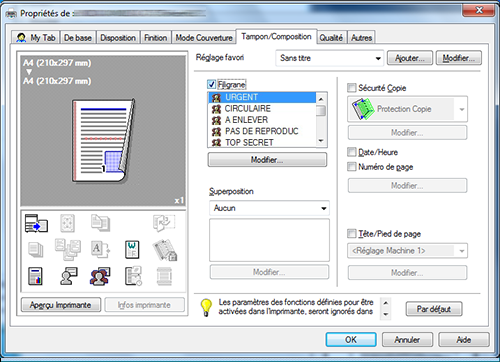
Task: Click the Ajouter button
Action: point(410,58)
